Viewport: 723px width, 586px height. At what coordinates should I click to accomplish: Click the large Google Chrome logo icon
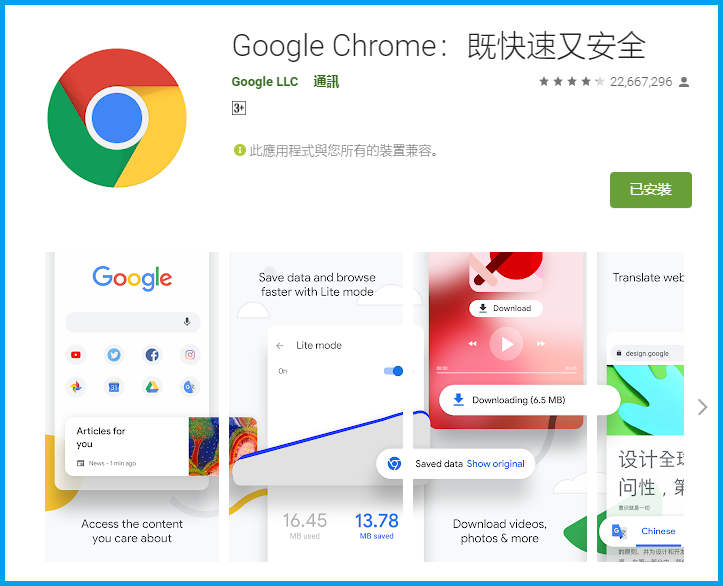(117, 118)
